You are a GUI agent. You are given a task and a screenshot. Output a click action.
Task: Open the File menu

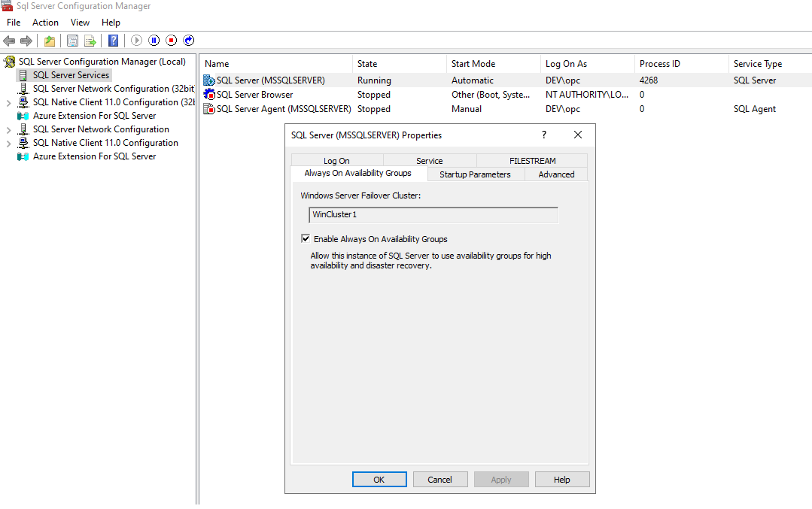[14, 23]
